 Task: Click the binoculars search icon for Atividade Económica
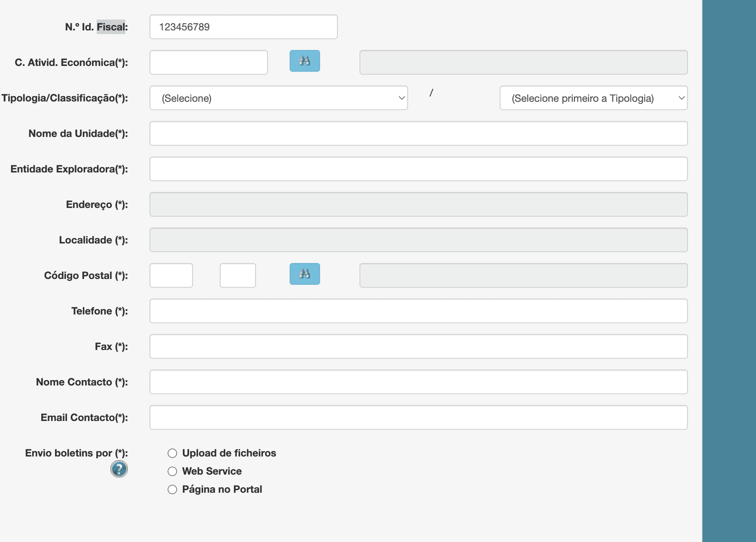point(304,61)
